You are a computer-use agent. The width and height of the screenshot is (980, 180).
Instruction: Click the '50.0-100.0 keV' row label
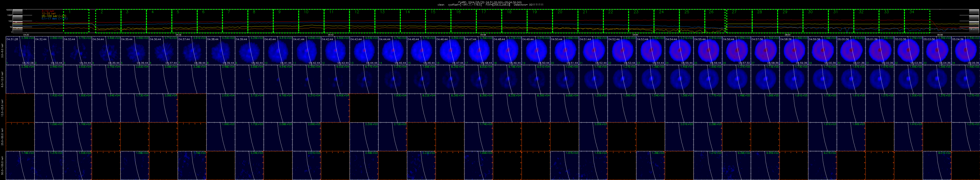(2, 165)
